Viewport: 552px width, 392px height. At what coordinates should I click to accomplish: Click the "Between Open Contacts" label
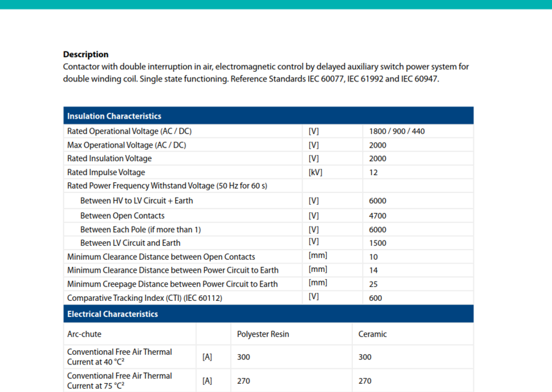(x=122, y=216)
